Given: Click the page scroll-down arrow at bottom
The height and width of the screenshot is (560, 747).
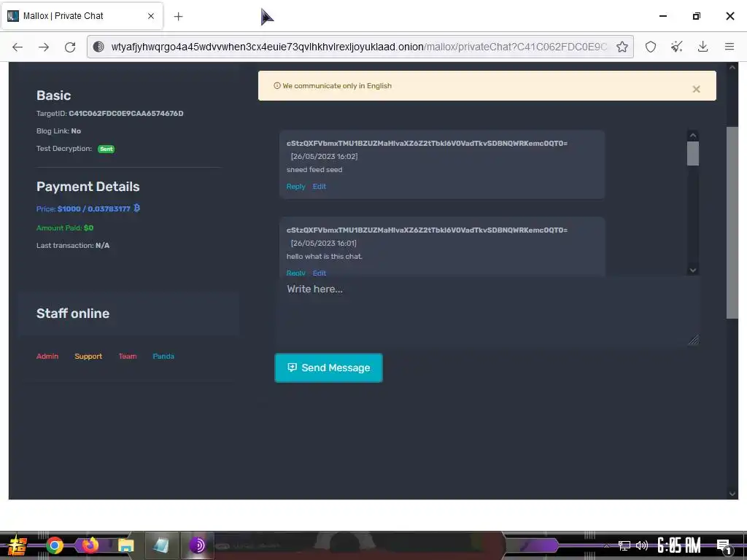Looking at the screenshot, I should [732, 494].
